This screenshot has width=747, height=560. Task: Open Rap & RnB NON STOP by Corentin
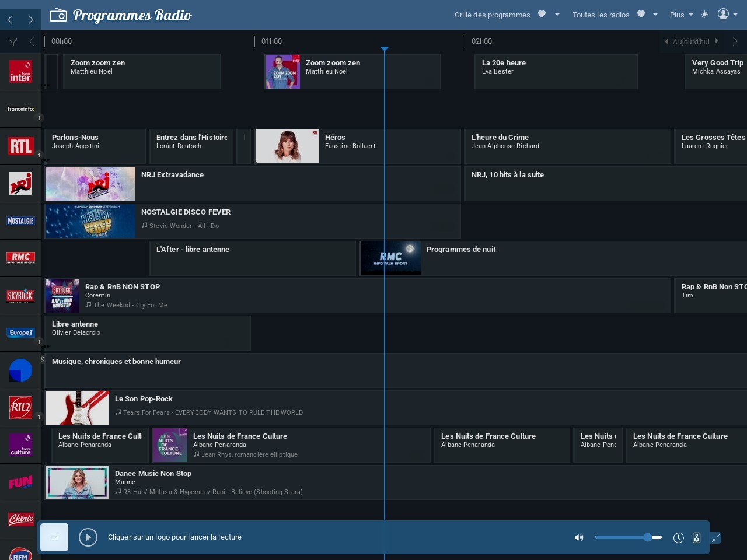(358, 296)
